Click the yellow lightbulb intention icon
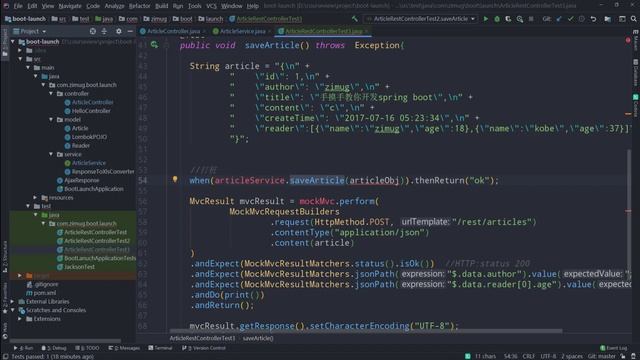The width and height of the screenshot is (640, 360). point(175,179)
